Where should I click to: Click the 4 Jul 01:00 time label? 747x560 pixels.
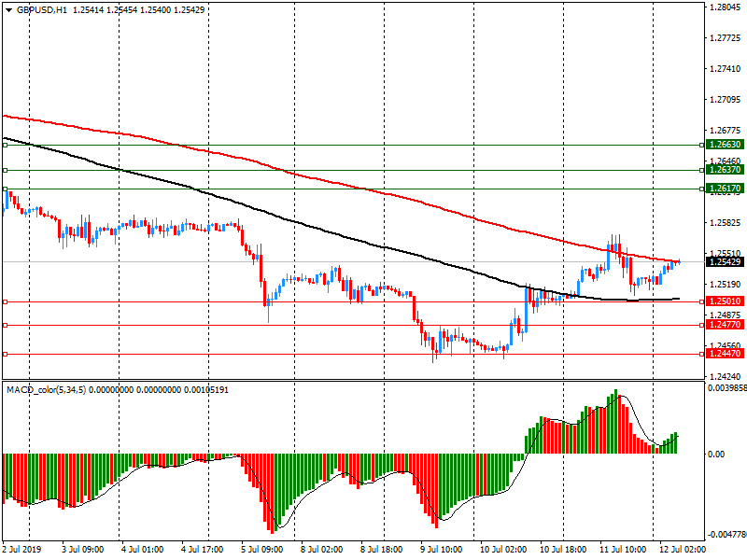click(143, 550)
